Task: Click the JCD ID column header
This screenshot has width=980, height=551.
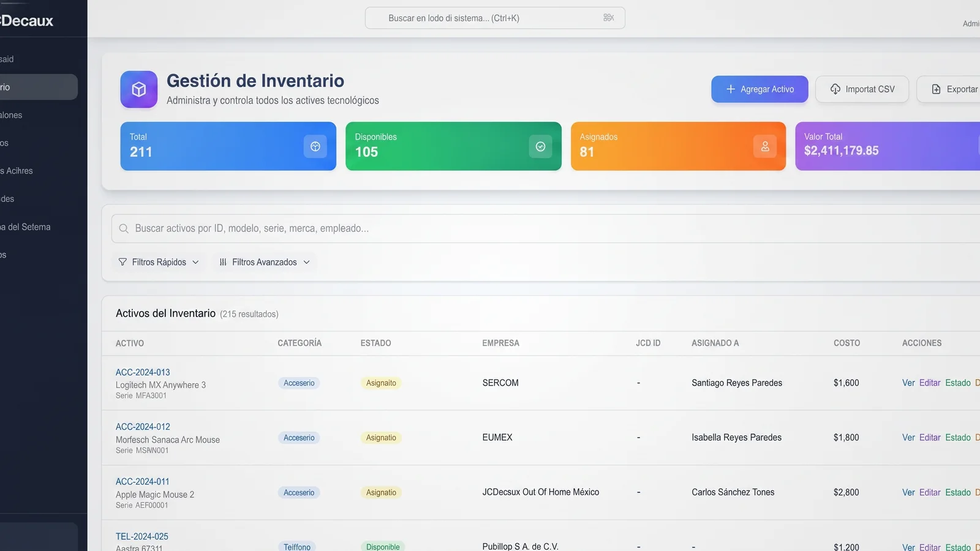Action: click(648, 343)
